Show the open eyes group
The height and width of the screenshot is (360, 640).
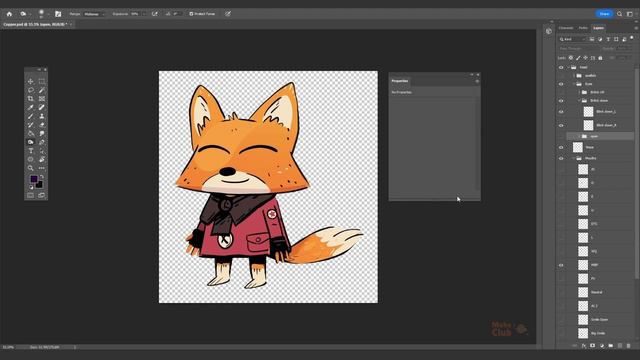pos(561,136)
